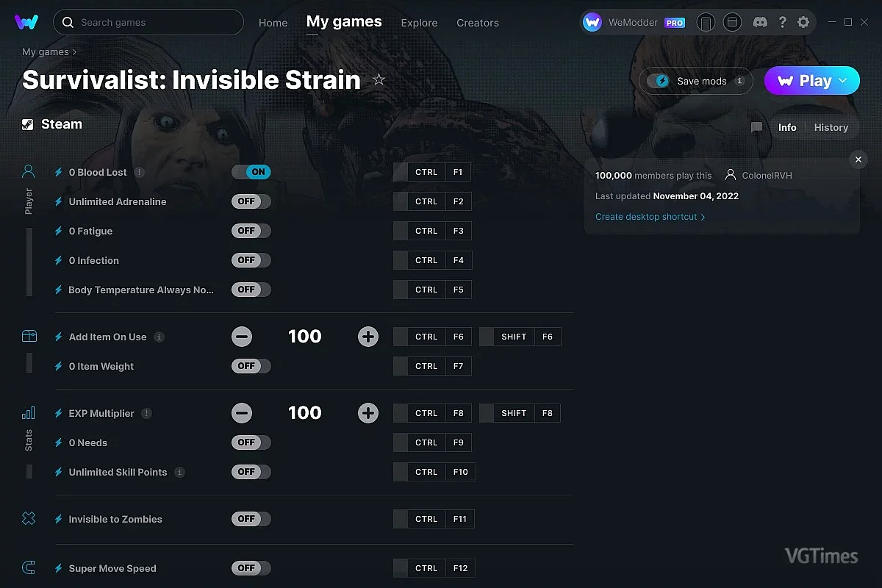Click the Search games input field
Viewport: 882px width, 588px height.
pos(154,23)
